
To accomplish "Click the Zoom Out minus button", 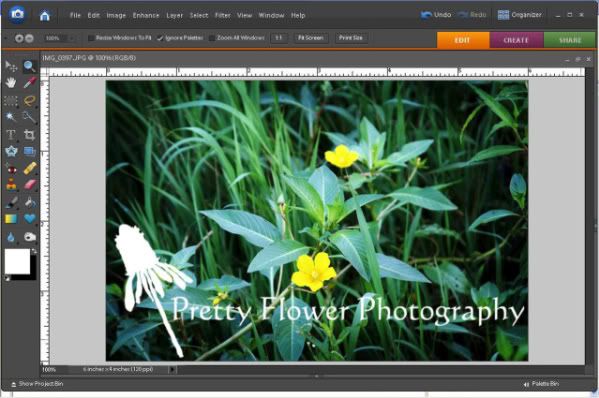I will (29, 38).
